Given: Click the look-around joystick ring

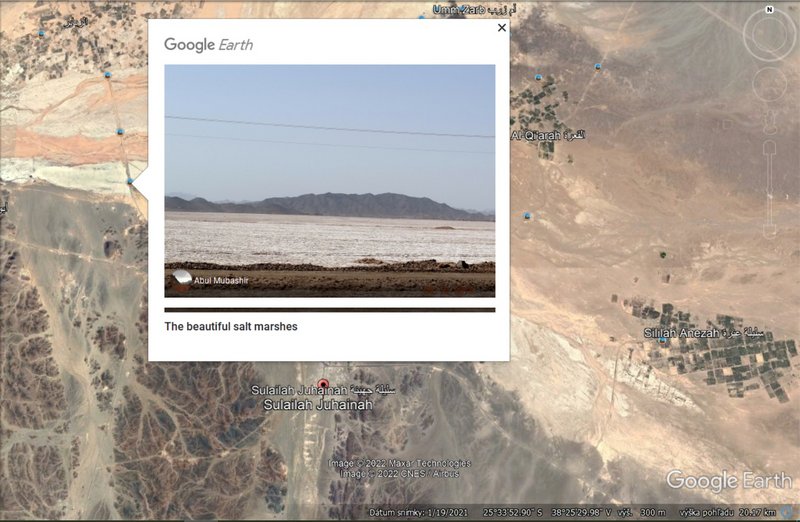Looking at the screenshot, I should [x=769, y=34].
